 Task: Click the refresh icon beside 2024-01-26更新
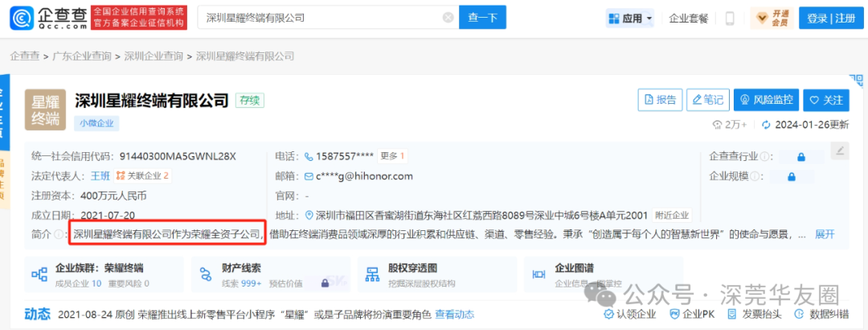(x=766, y=125)
